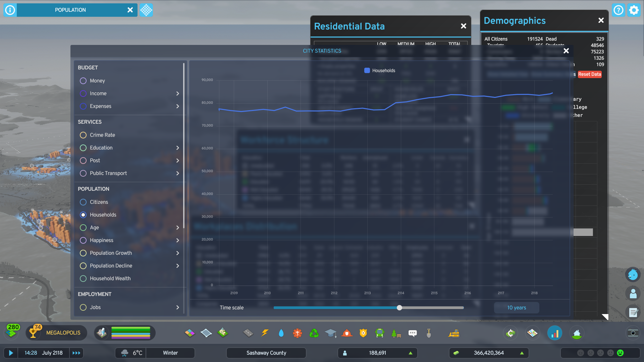Select Crime Rate under Services

pyautogui.click(x=83, y=135)
